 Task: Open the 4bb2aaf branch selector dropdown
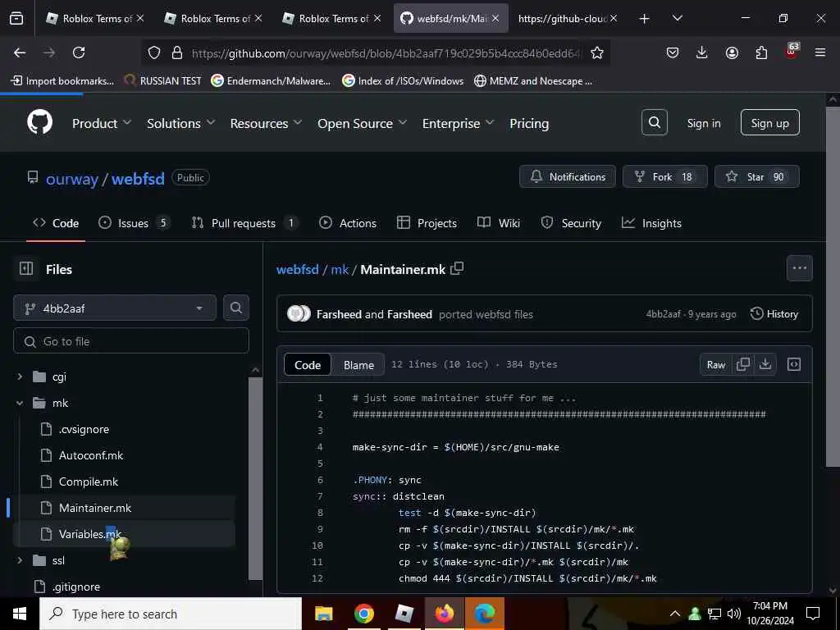click(x=115, y=308)
